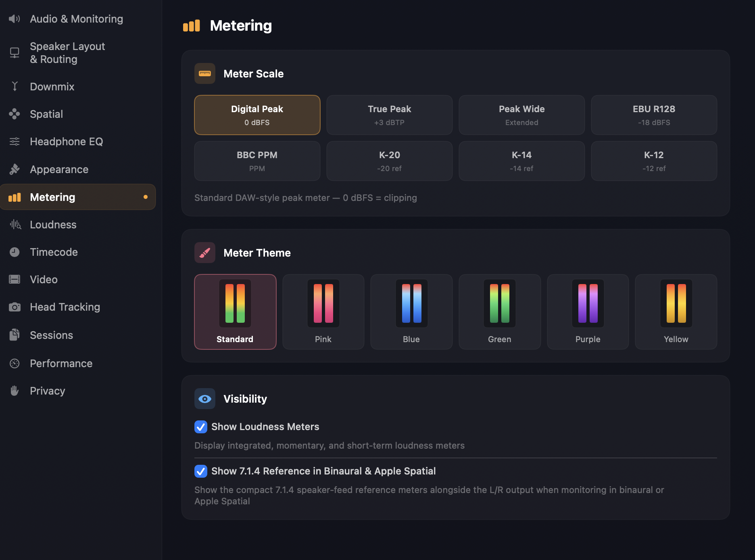
Task: Select the Digital Peak meter scale
Action: click(x=257, y=115)
